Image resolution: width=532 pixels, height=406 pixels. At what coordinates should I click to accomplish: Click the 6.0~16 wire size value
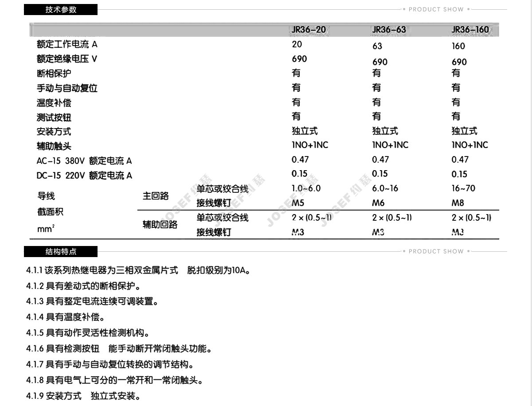point(385,188)
